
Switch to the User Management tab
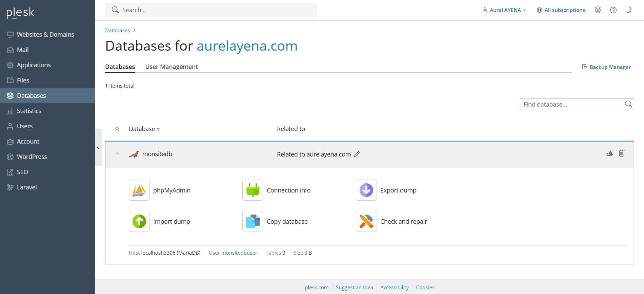point(172,67)
